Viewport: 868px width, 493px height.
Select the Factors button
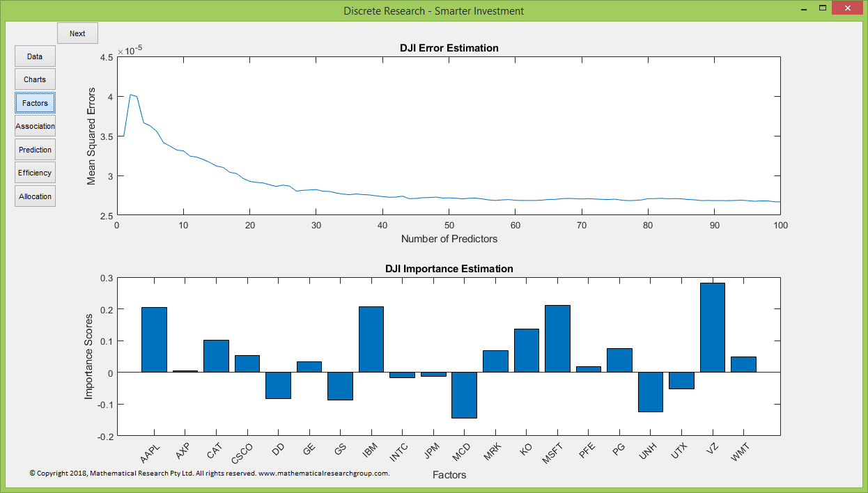pyautogui.click(x=35, y=103)
